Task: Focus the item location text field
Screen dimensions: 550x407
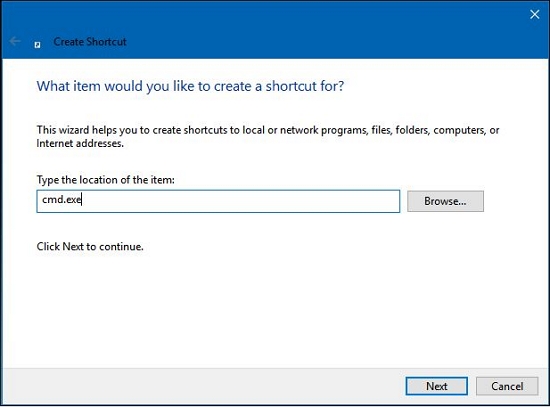Action: click(218, 201)
